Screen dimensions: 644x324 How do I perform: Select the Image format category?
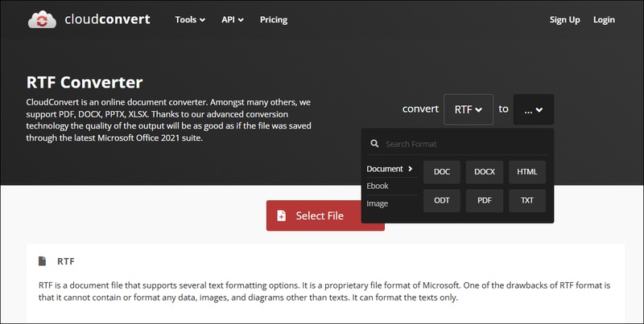tap(392, 203)
